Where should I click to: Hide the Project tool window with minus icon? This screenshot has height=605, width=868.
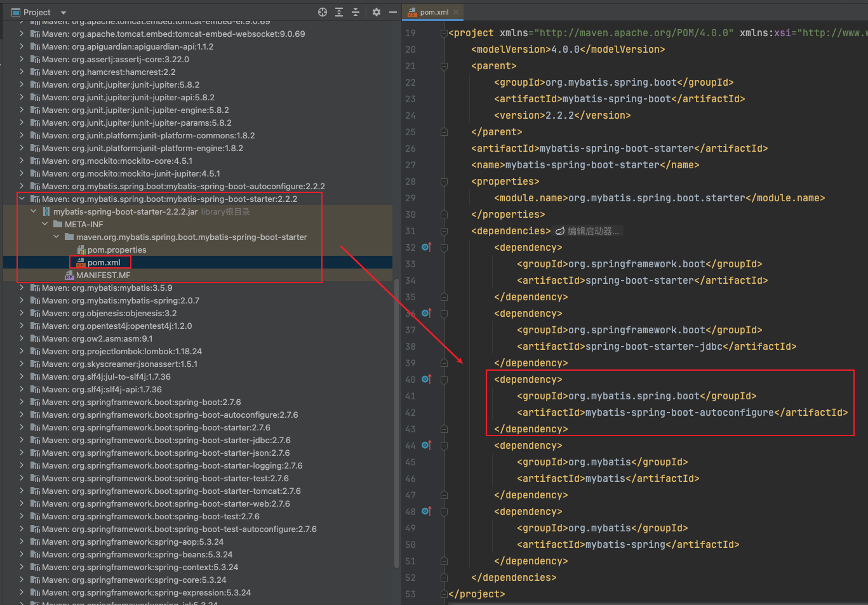[x=393, y=12]
